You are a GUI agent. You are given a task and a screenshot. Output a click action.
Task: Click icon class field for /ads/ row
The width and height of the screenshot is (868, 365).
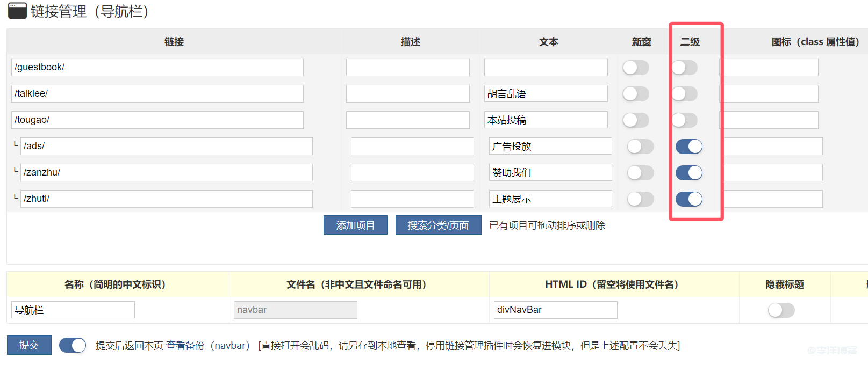pyautogui.click(x=773, y=147)
